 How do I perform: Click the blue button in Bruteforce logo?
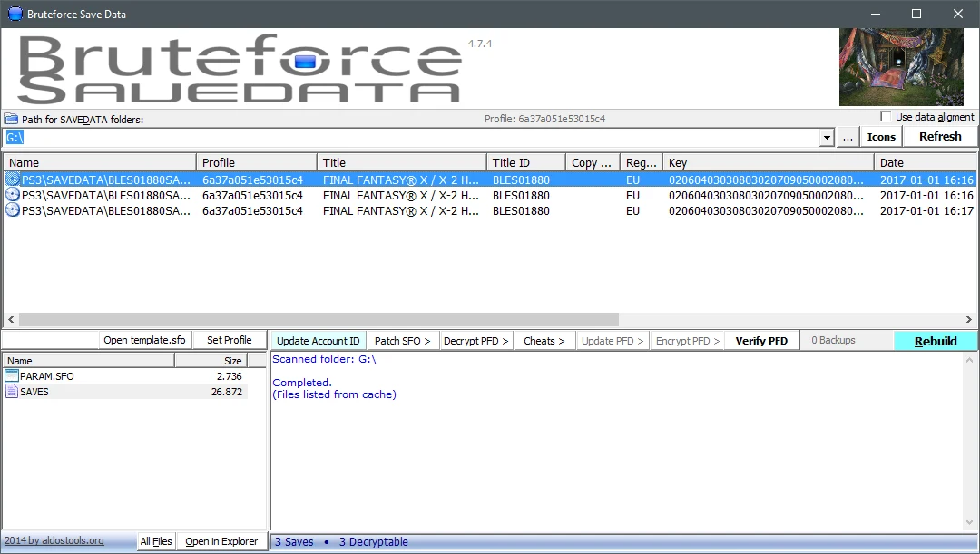(x=305, y=62)
